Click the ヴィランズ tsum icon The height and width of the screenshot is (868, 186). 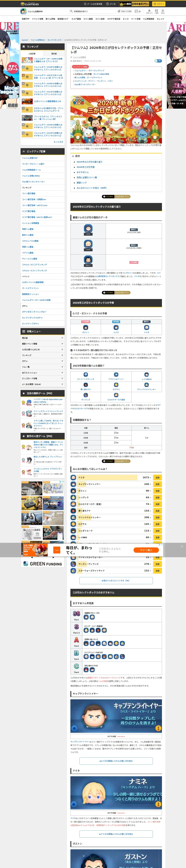coord(86,396)
